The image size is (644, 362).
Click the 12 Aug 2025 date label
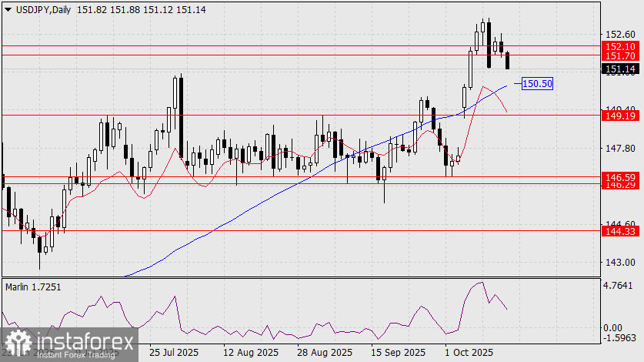251,353
